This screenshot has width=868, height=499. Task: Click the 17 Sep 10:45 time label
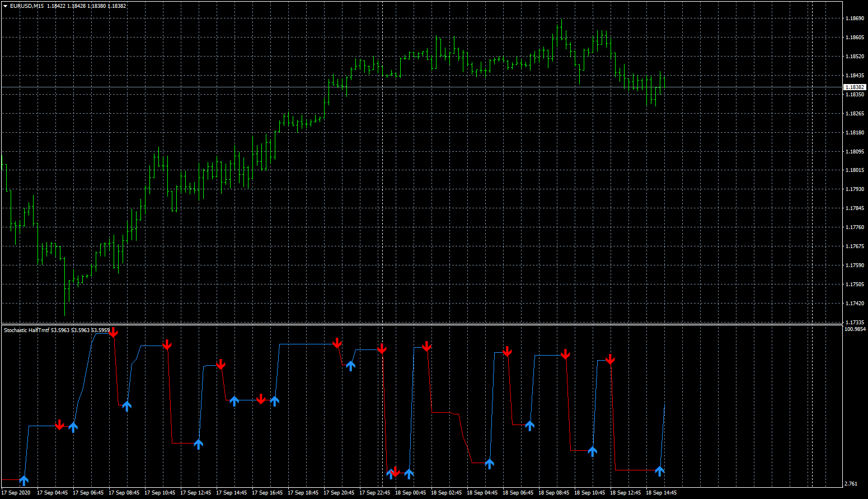pos(159,493)
